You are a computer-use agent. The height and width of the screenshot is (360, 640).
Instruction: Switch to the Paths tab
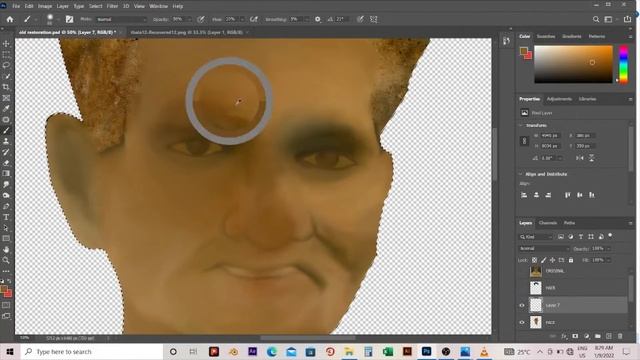point(569,223)
